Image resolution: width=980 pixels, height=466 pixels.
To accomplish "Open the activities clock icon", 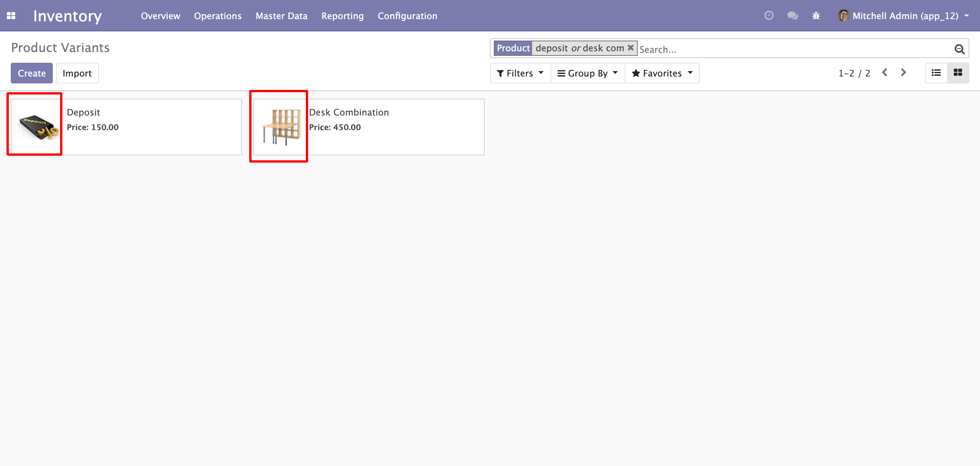I will pyautogui.click(x=769, y=16).
